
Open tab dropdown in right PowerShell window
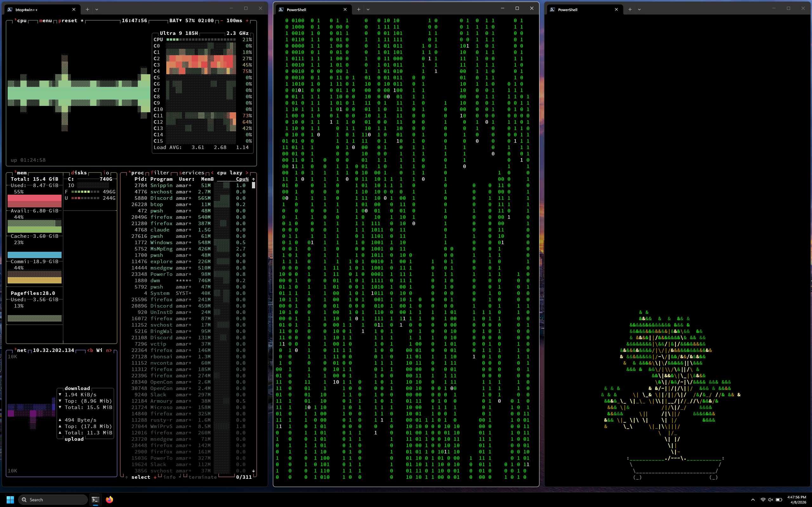point(639,10)
